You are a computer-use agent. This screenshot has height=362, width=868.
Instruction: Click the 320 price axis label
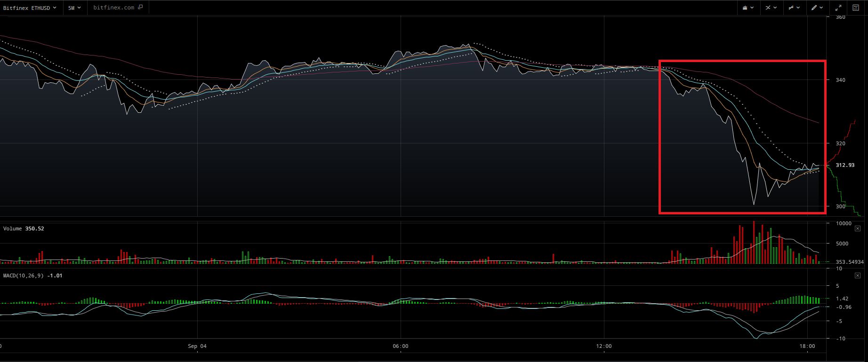coord(840,143)
